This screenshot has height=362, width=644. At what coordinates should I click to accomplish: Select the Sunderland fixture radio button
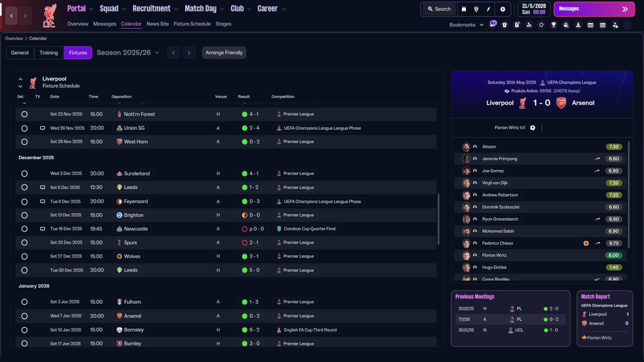tap(24, 173)
